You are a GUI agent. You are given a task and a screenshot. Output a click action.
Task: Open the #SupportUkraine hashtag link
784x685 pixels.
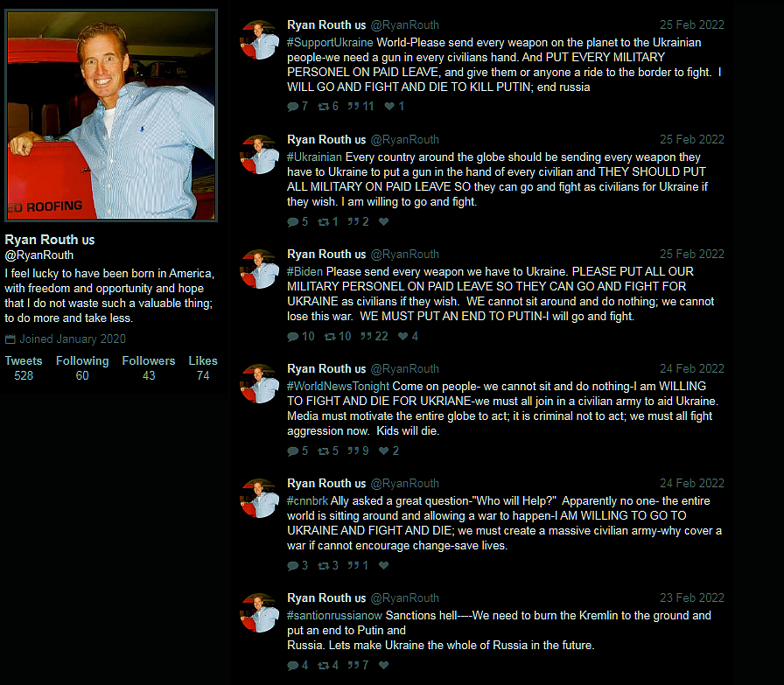[330, 43]
